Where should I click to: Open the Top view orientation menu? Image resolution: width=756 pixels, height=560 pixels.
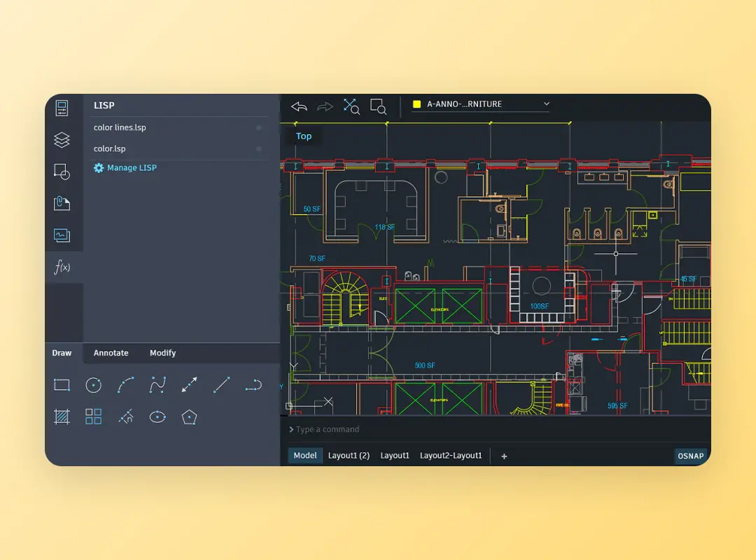[x=304, y=136]
